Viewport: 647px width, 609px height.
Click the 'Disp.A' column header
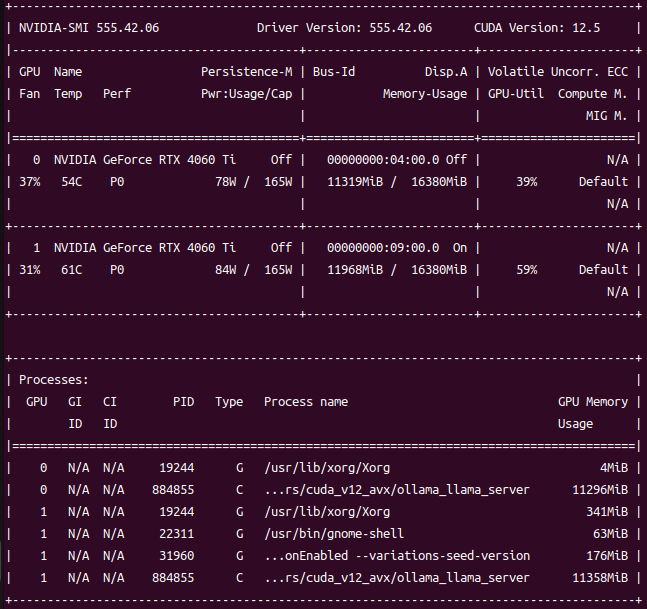click(x=446, y=72)
